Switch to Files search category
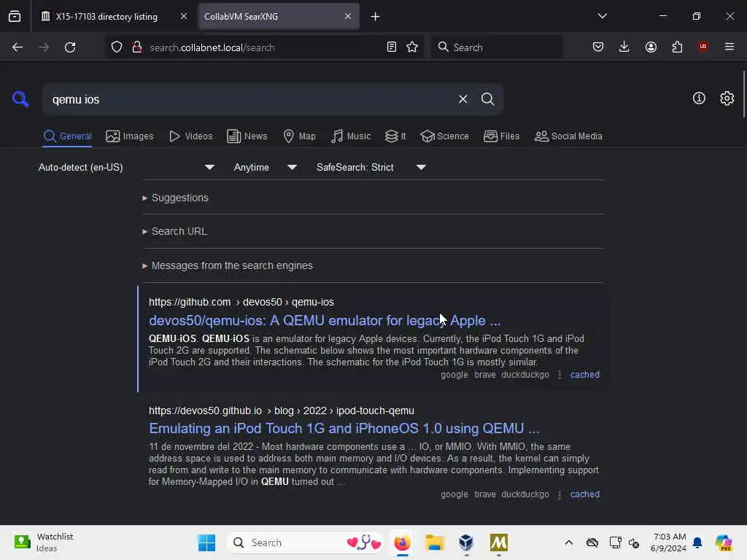Screen dimensions: 747x560 pyautogui.click(x=501, y=136)
